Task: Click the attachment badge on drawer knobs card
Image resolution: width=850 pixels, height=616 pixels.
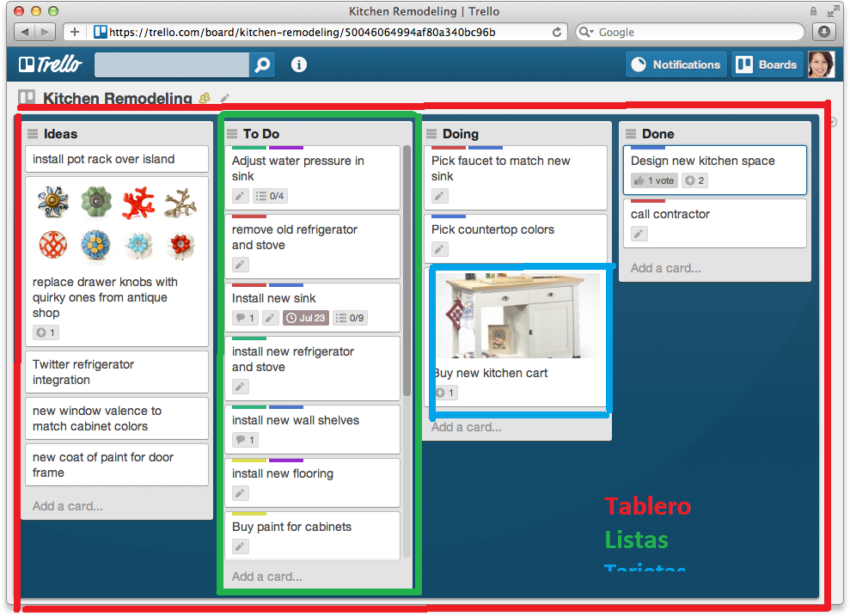Action: pyautogui.click(x=46, y=332)
